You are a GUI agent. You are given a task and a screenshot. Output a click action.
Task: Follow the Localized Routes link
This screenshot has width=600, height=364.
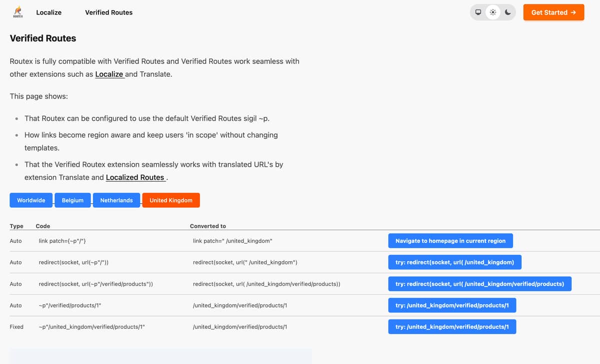(135, 177)
